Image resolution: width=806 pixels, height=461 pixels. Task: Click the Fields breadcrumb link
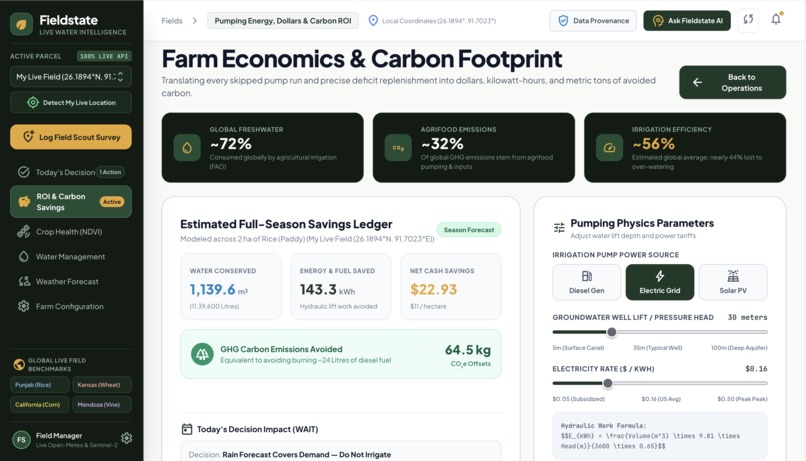click(172, 21)
